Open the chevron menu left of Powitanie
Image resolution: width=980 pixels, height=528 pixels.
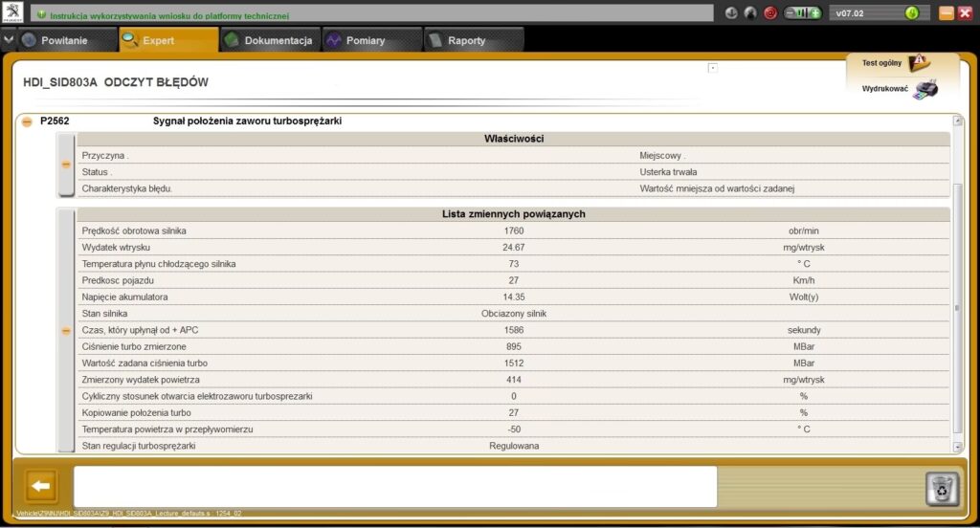coord(9,40)
